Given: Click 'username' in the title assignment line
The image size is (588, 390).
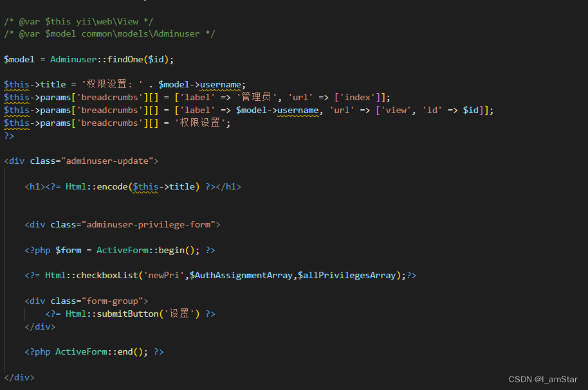Looking at the screenshot, I should [220, 85].
